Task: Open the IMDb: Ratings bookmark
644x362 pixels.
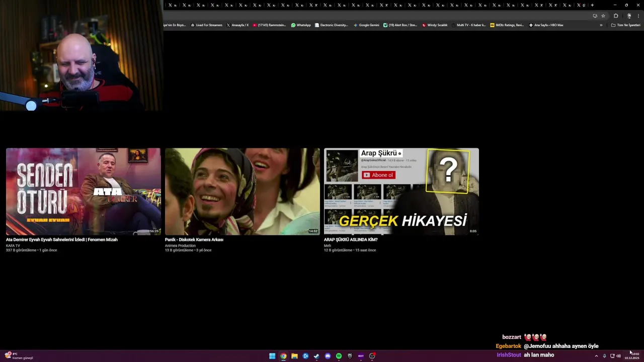Action: 507,25
